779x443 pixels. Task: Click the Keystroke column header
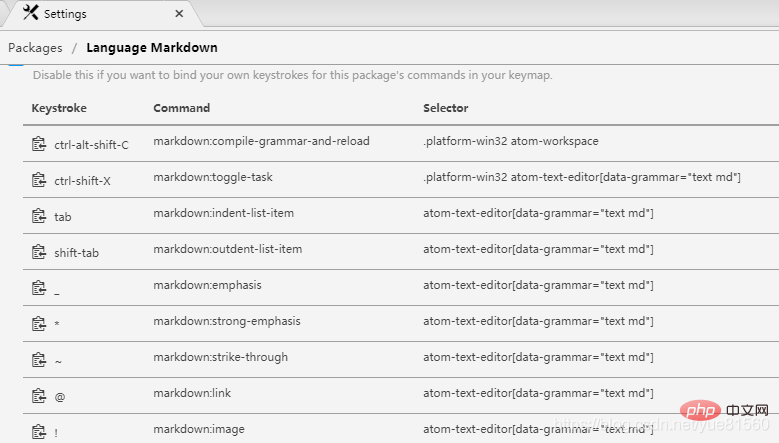click(59, 108)
